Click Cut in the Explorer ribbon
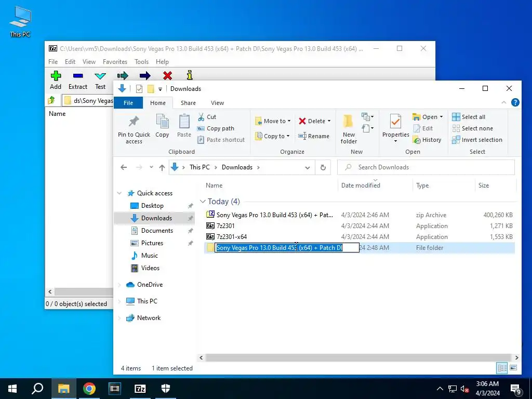 click(x=207, y=117)
